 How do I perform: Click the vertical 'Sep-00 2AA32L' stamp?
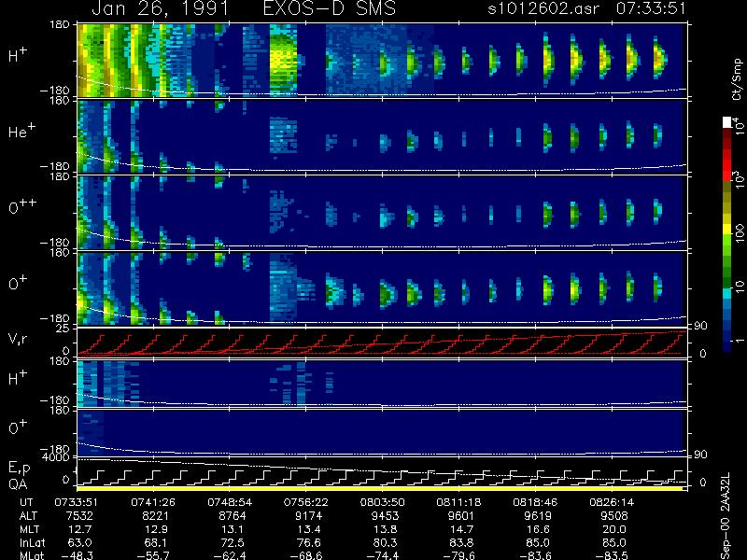[726, 517]
